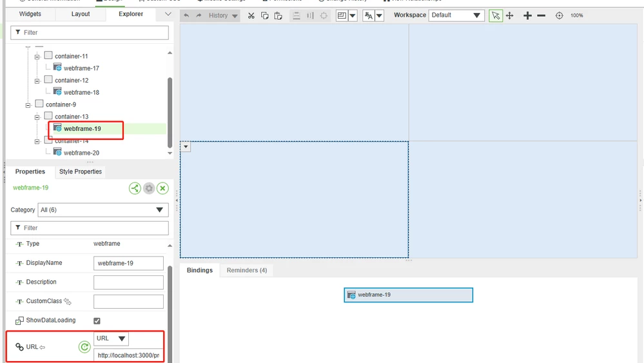Collapse the container-13 tree node
The image size is (644, 363).
point(37,117)
